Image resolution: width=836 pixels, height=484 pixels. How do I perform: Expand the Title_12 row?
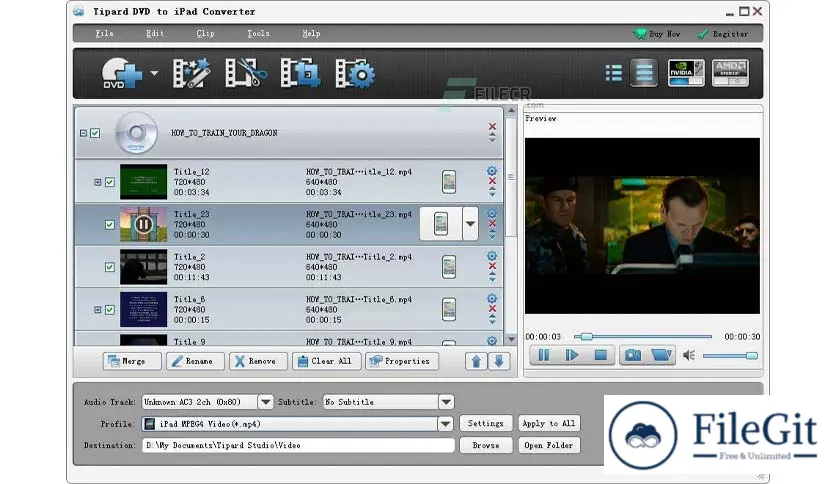[98, 182]
